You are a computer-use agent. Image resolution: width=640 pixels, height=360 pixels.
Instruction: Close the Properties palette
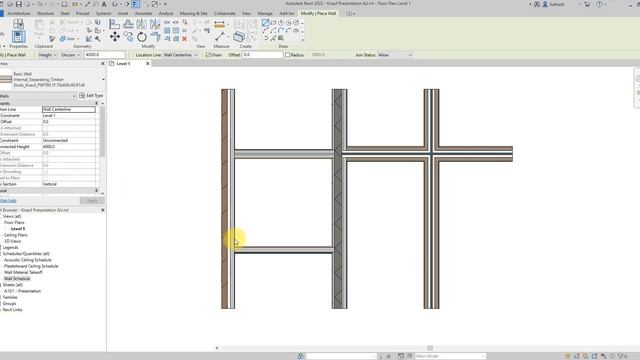pyautogui.click(x=102, y=64)
